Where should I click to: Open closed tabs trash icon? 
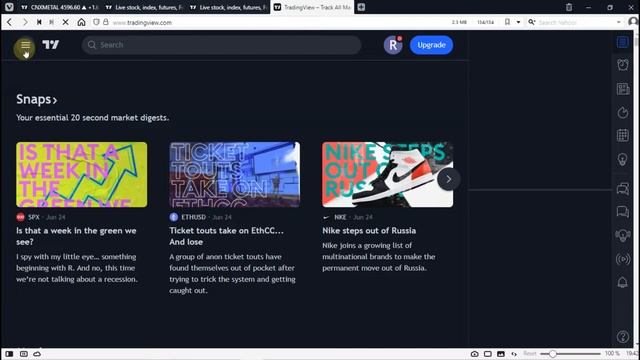point(569,7)
